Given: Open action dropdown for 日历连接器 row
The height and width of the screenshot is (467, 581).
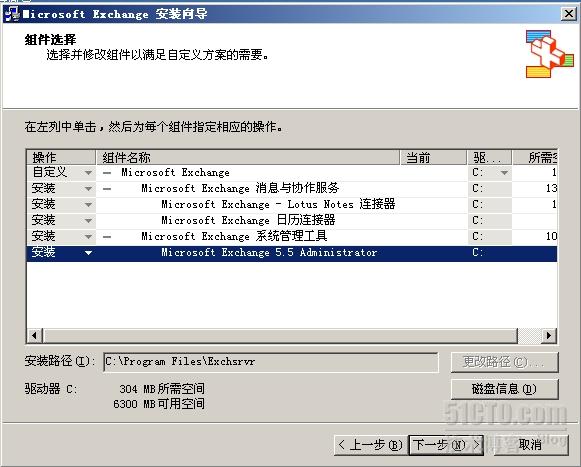Looking at the screenshot, I should [x=88, y=221].
